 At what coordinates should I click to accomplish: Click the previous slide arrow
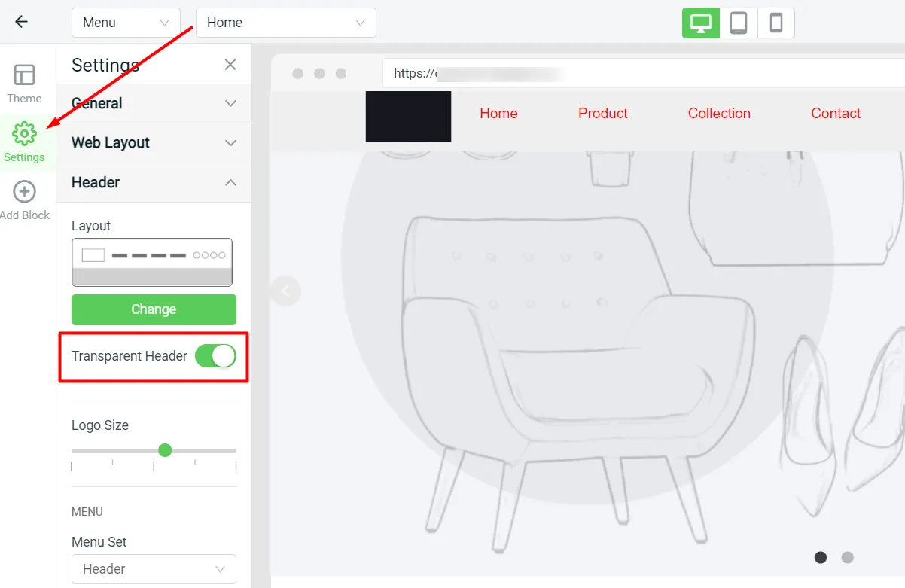pyautogui.click(x=285, y=290)
